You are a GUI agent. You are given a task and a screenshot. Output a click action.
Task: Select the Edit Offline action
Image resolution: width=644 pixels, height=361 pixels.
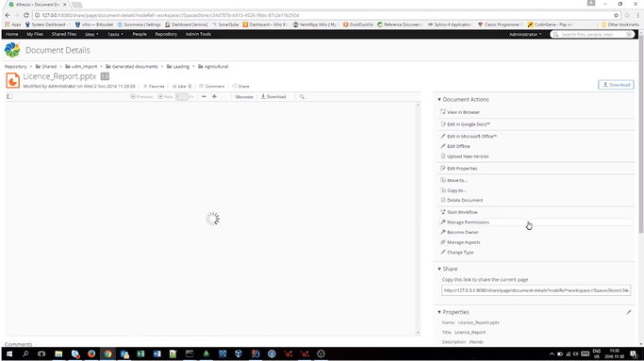[455, 146]
